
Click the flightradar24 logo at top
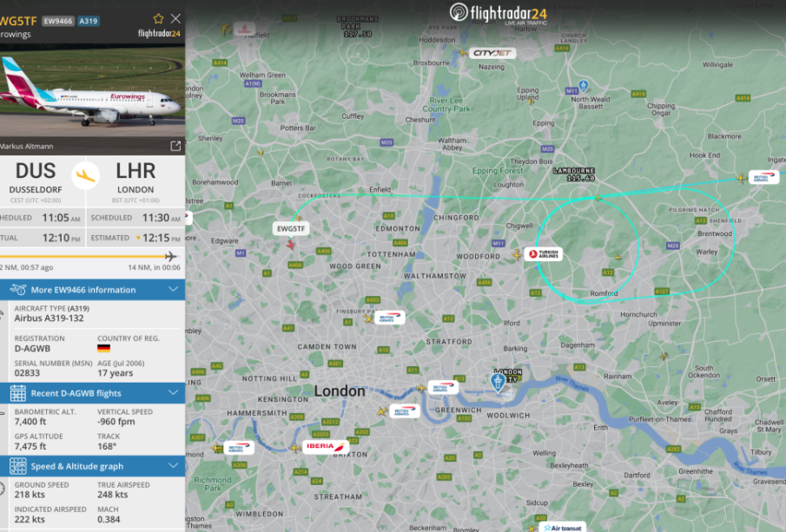click(499, 14)
